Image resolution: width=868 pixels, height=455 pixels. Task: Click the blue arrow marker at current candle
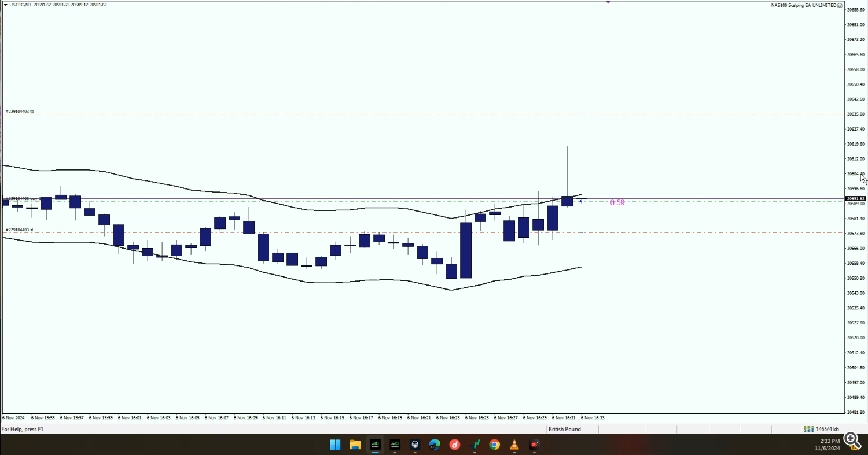click(580, 201)
